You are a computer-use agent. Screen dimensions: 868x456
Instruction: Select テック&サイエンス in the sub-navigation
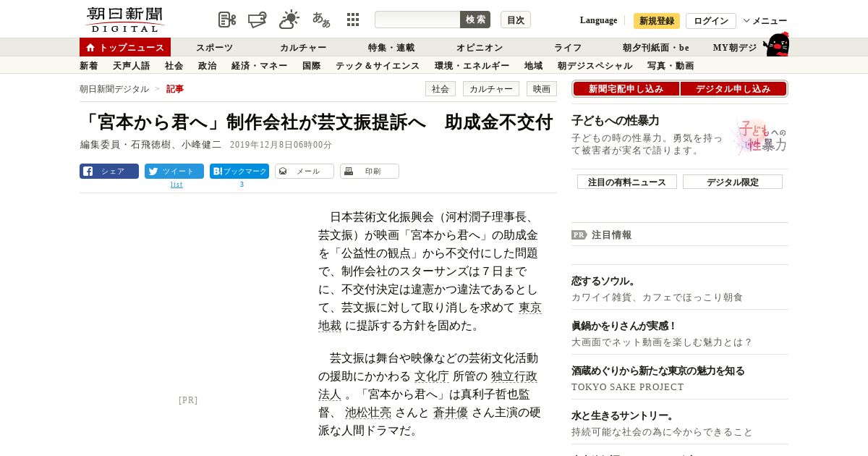pyautogui.click(x=378, y=66)
